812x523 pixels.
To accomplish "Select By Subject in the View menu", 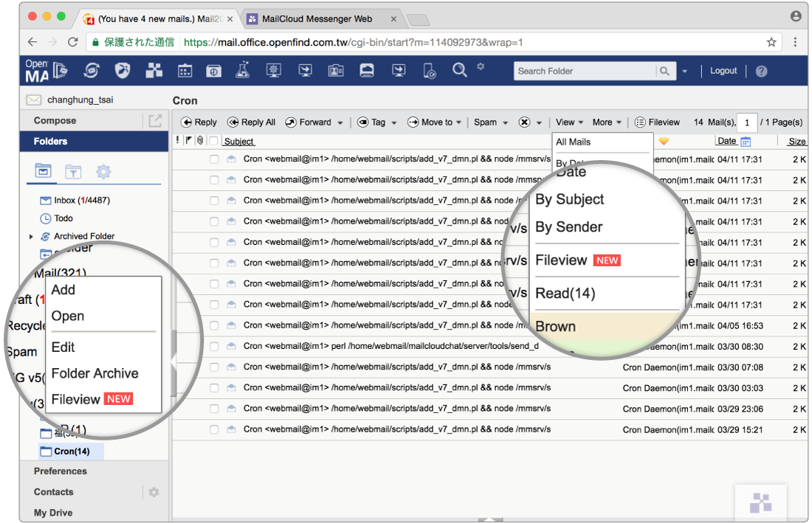I will tap(569, 199).
